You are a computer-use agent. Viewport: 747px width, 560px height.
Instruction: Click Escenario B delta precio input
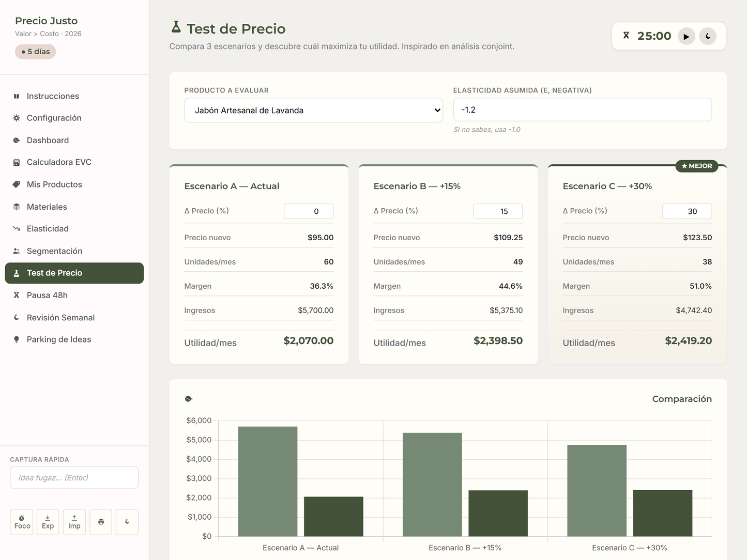[498, 211]
